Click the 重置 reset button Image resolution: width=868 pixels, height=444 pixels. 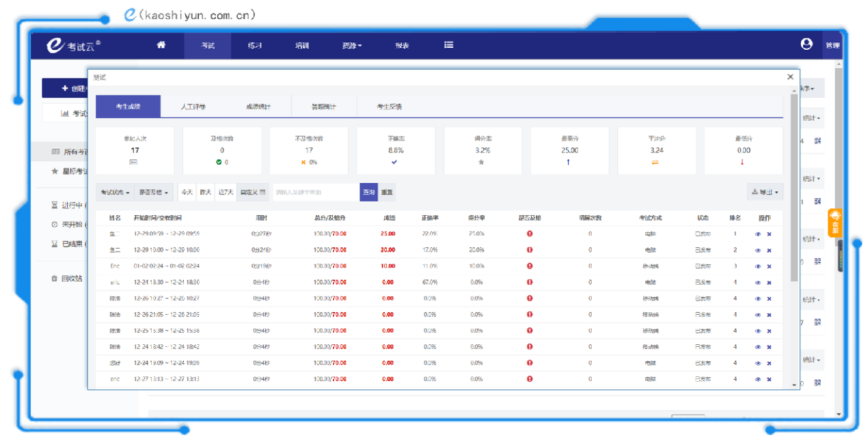coord(387,193)
